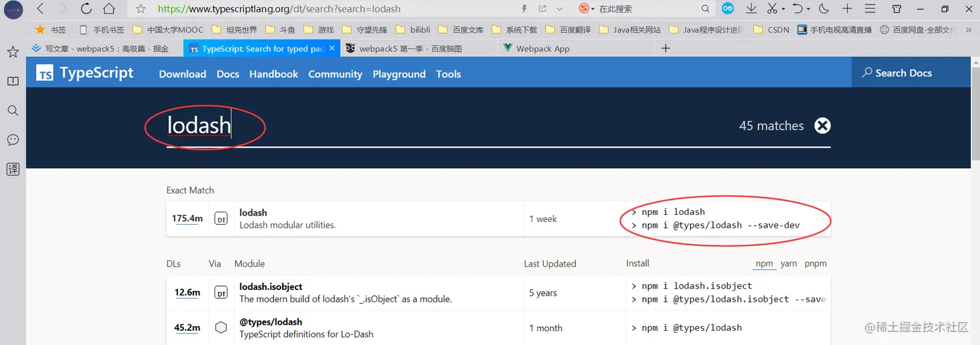This screenshot has height=345, width=980.
Task: Click the share page icon
Action: [542, 8]
